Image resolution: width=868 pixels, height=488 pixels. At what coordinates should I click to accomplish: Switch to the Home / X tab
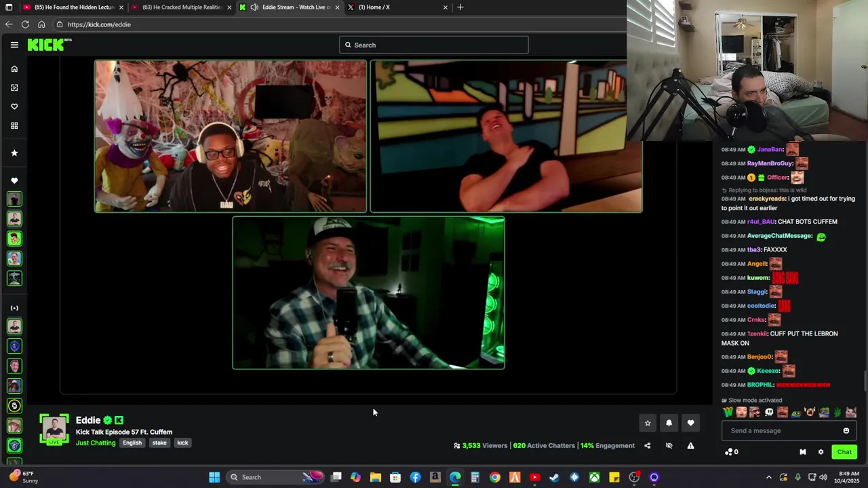click(397, 7)
